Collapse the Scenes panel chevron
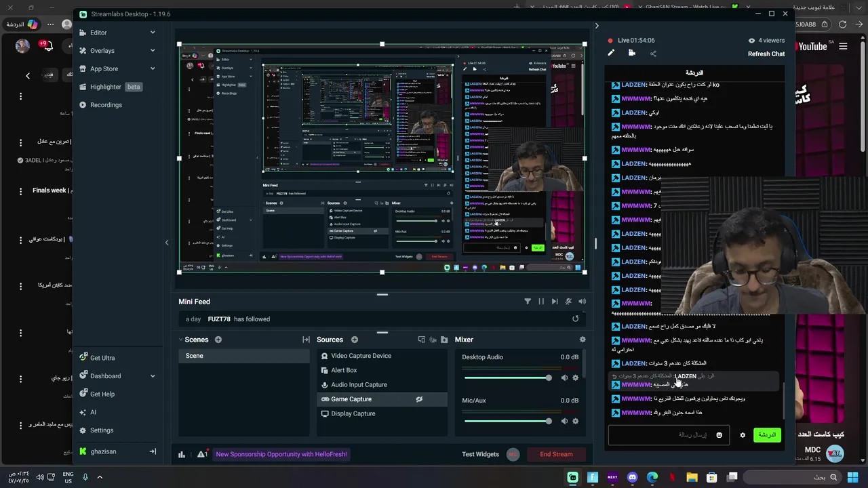Screen dimensions: 868x488 click(181, 340)
